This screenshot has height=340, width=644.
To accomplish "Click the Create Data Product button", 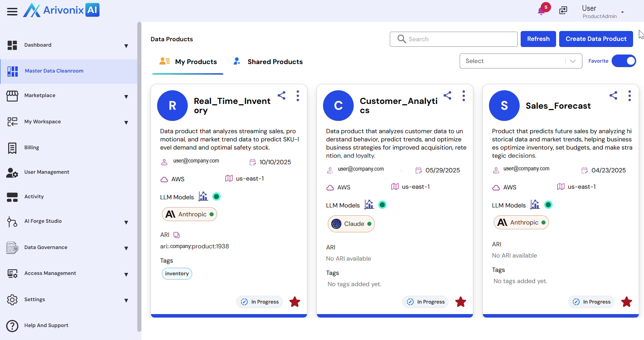I will point(596,39).
